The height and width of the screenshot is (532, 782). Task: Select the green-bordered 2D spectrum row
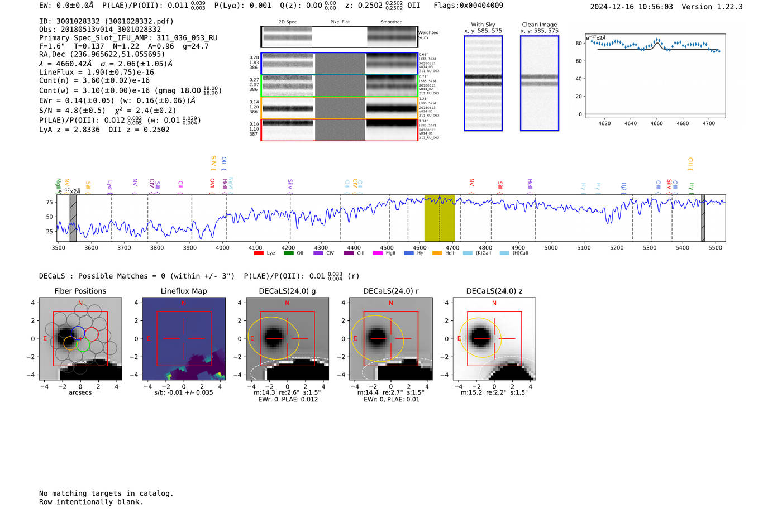339,86
